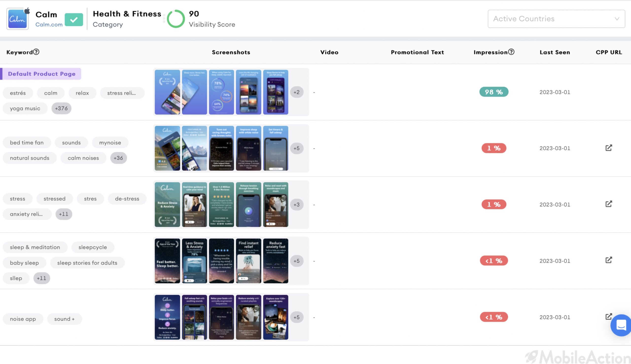Select the Default Product Page label

[x=41, y=74]
